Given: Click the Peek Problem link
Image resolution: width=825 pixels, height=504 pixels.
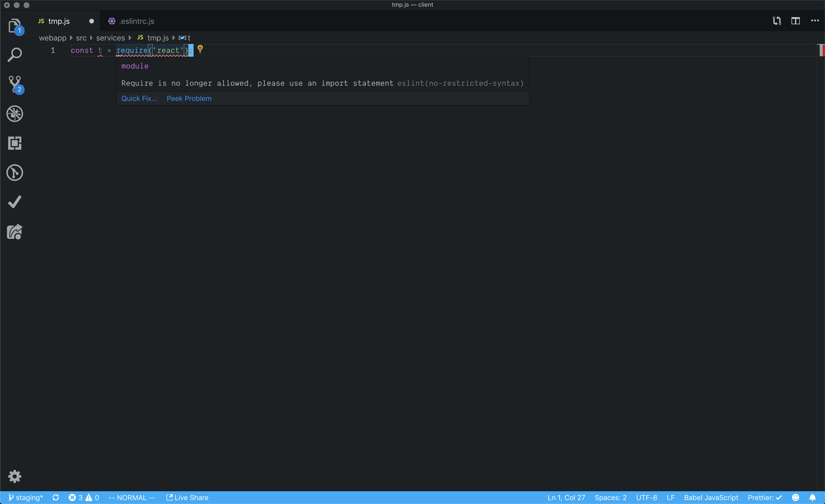Looking at the screenshot, I should [189, 98].
